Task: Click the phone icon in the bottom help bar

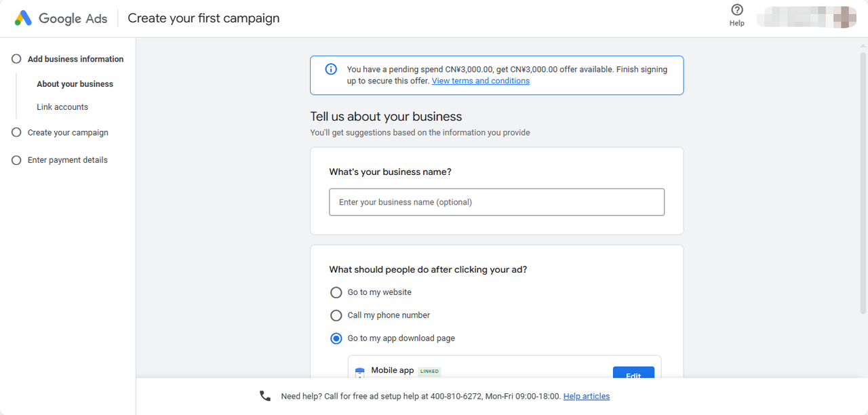Action: (265, 396)
